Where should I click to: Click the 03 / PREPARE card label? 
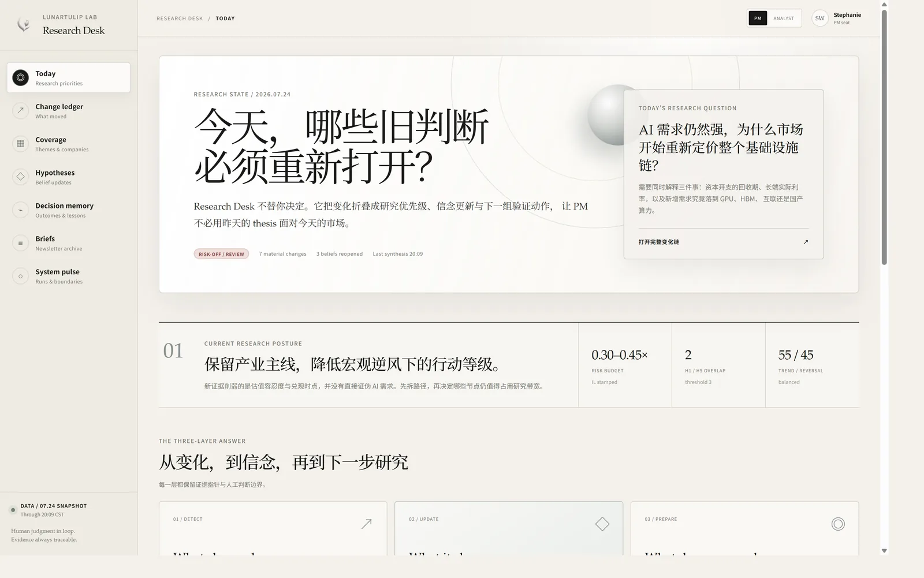coord(661,519)
